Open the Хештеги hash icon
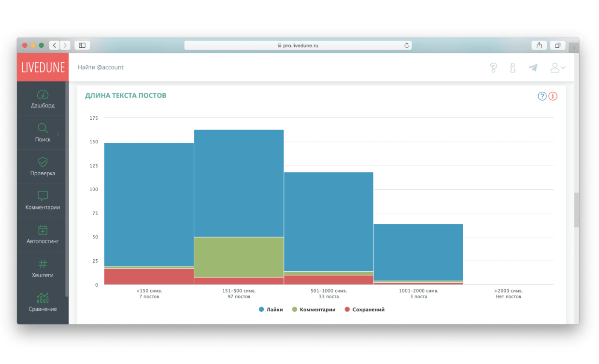 [43, 264]
